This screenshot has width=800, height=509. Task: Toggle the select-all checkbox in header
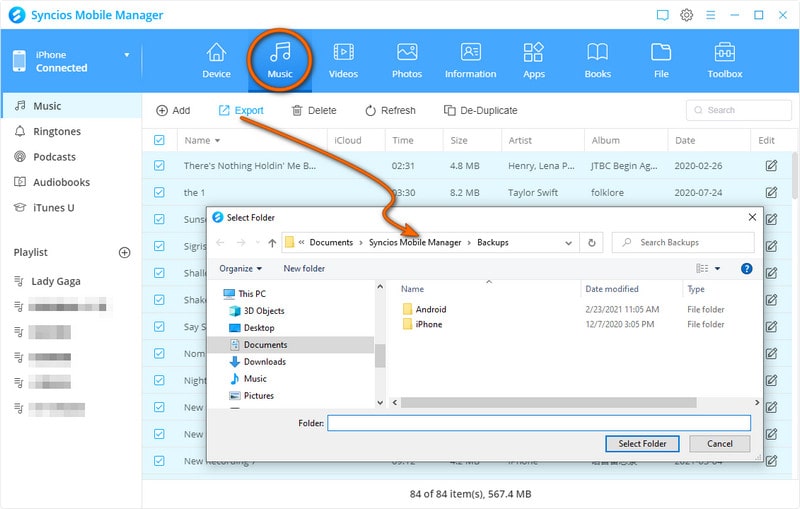click(x=159, y=141)
